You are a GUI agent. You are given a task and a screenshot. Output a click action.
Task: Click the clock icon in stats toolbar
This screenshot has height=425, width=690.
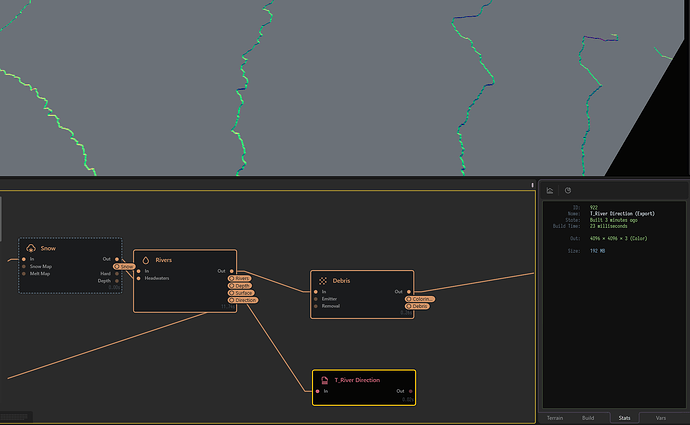[568, 191]
